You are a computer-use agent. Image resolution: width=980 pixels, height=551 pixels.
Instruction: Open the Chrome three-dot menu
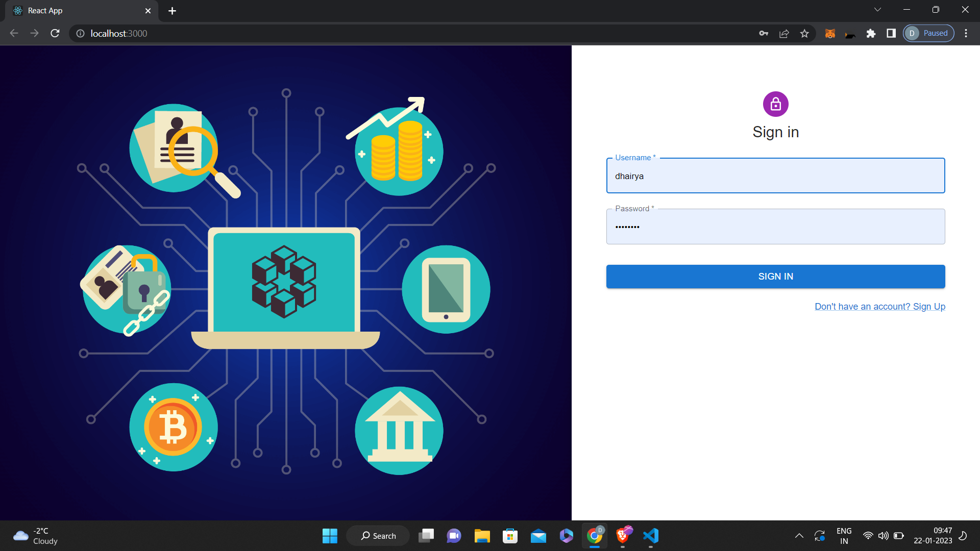coord(966,34)
